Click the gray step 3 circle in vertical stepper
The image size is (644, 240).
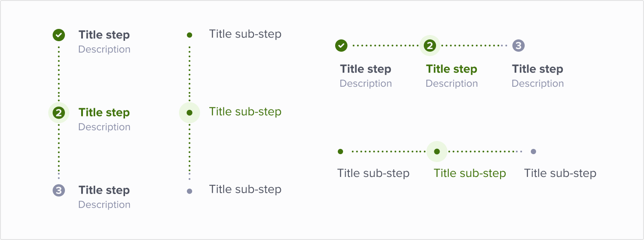pos(59,191)
